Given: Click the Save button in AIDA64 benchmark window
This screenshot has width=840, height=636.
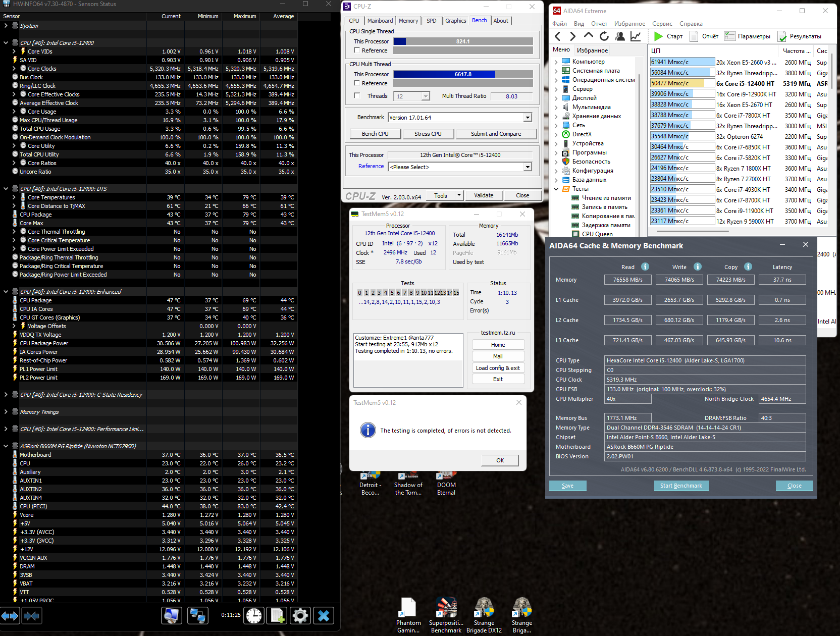Looking at the screenshot, I should coord(567,486).
